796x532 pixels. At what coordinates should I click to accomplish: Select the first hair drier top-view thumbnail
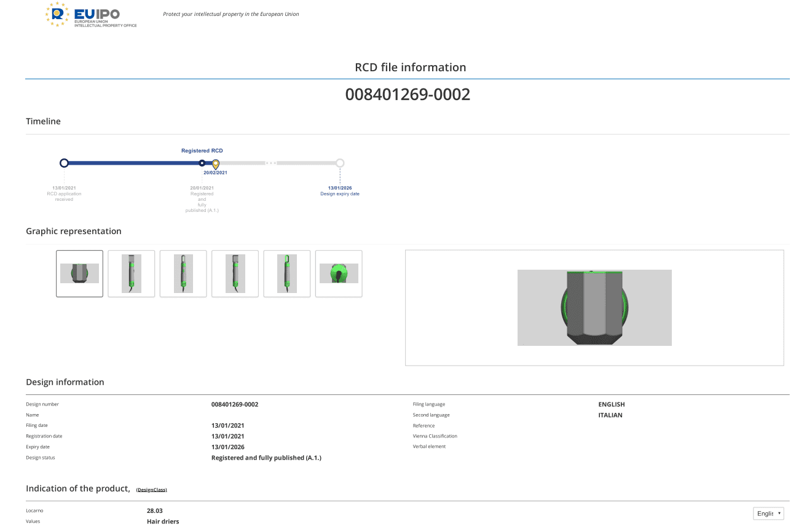click(79, 273)
